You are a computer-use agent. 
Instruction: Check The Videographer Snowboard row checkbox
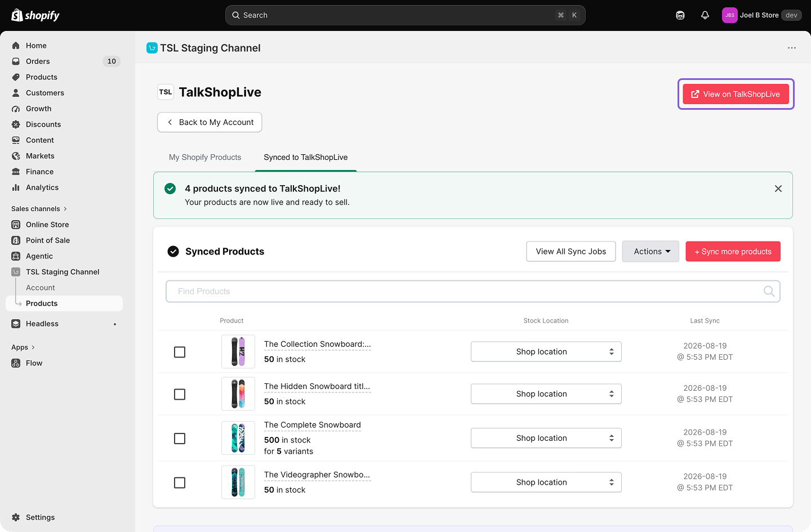click(180, 482)
